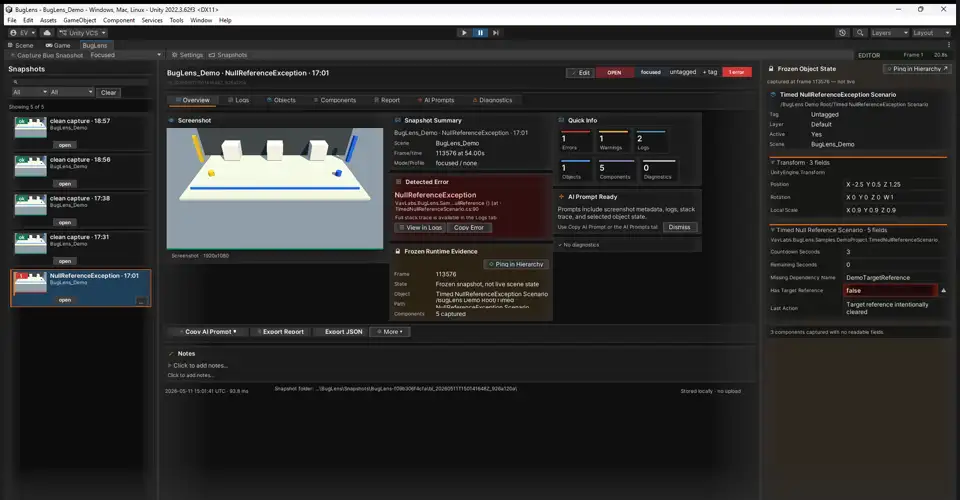Open the second All filter dropdown

[71, 92]
